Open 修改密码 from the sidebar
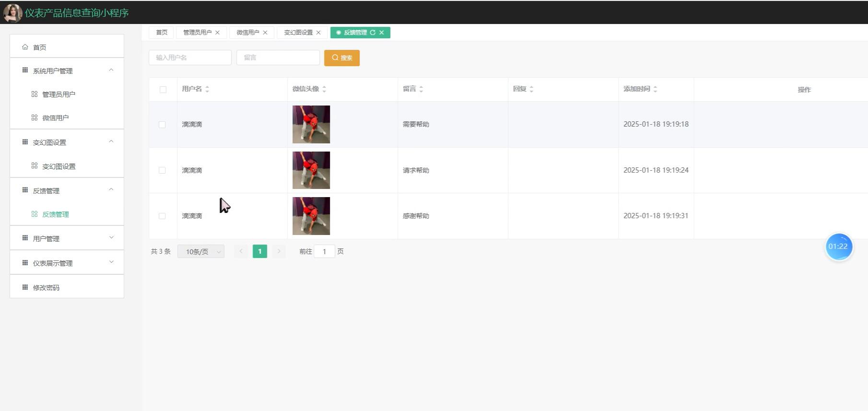The height and width of the screenshot is (411, 868). 46,288
